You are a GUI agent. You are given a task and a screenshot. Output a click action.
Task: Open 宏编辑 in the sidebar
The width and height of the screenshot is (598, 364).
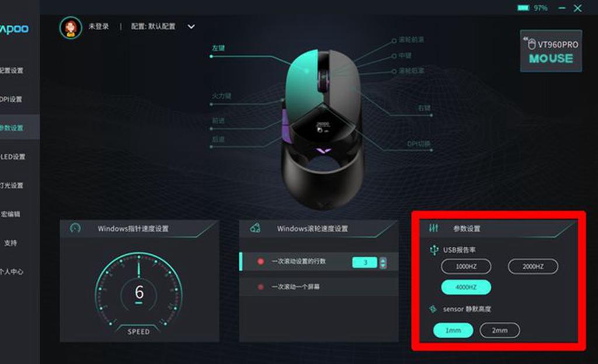pyautogui.click(x=11, y=214)
